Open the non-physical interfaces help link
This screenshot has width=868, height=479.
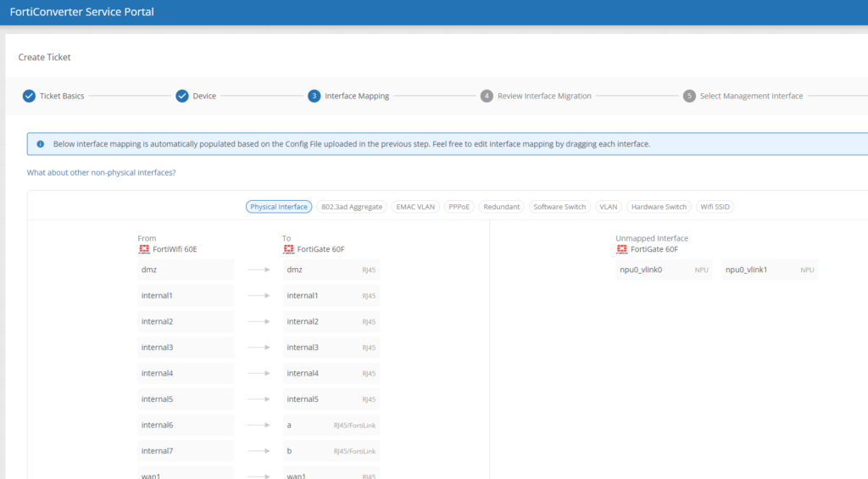click(x=102, y=173)
